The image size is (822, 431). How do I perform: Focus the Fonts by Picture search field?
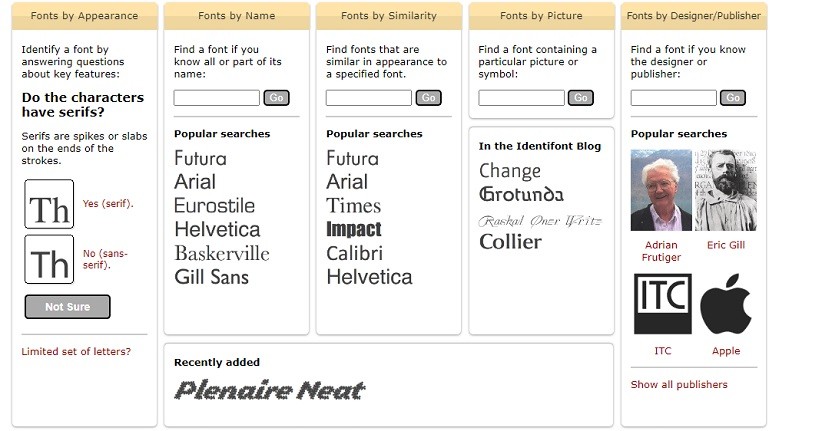521,98
